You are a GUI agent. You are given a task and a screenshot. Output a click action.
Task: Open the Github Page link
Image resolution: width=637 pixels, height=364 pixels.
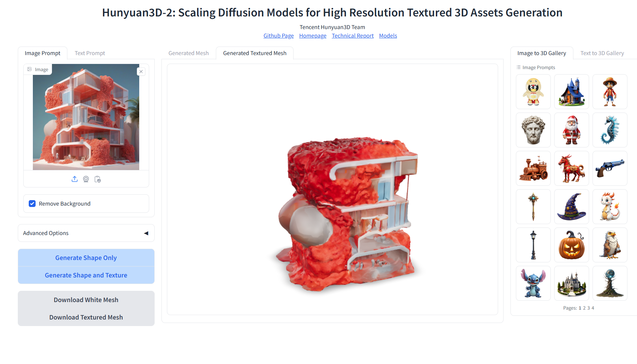pos(278,36)
